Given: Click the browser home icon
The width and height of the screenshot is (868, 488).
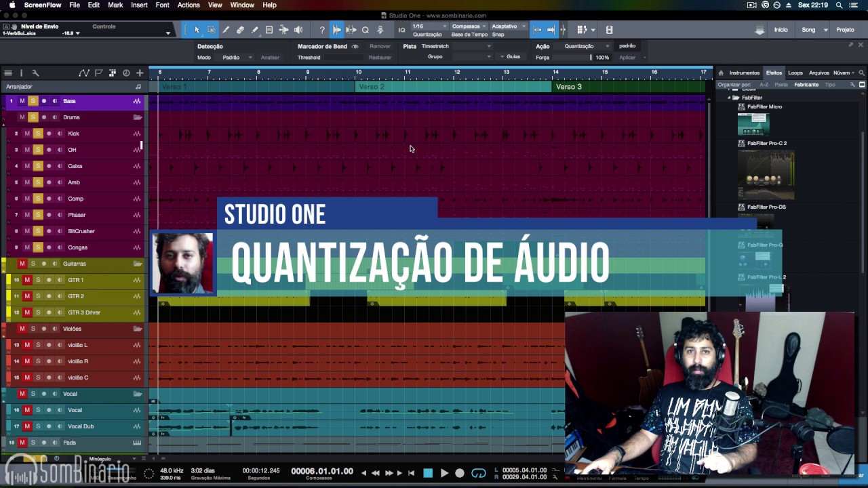Looking at the screenshot, I should pos(721,73).
